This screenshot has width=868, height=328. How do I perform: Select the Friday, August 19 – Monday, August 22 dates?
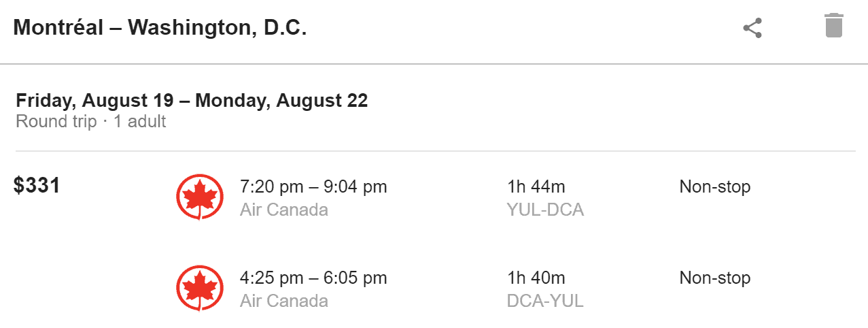192,101
